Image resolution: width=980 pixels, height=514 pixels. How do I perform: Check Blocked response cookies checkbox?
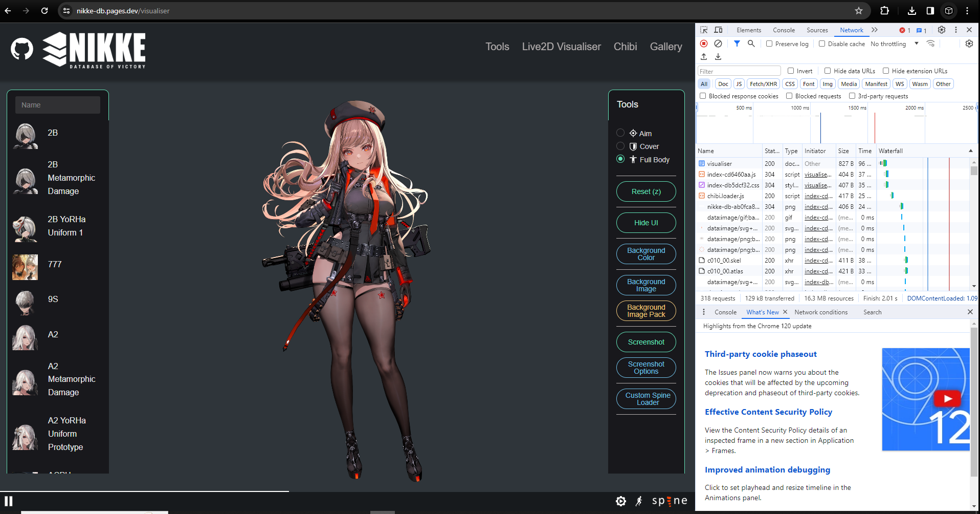coord(703,96)
